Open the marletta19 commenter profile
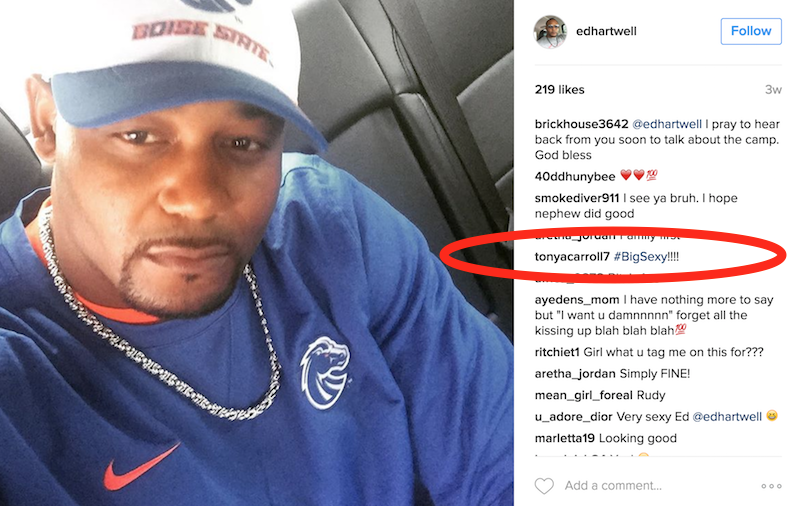This screenshot has height=506, width=800. (565, 438)
